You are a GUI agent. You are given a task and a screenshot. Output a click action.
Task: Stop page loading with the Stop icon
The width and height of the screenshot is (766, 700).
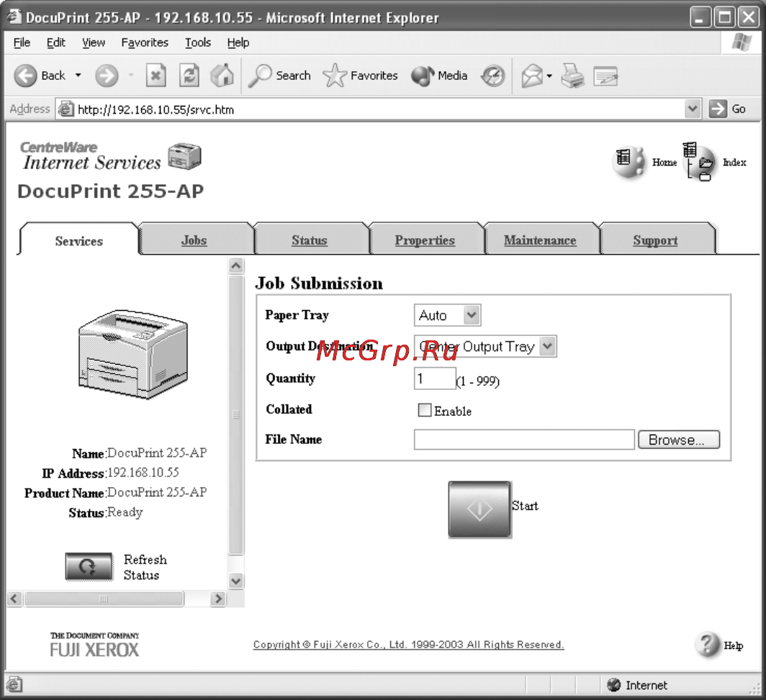coord(156,76)
